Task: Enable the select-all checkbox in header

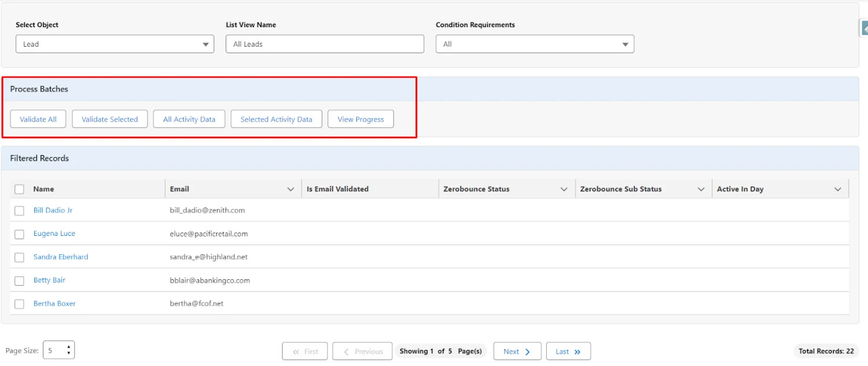Action: click(19, 188)
